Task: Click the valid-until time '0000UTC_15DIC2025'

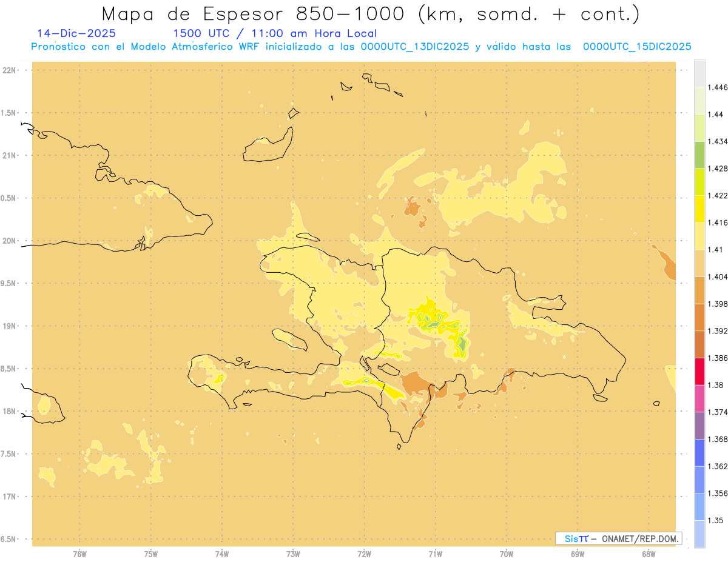Action: click(x=637, y=47)
